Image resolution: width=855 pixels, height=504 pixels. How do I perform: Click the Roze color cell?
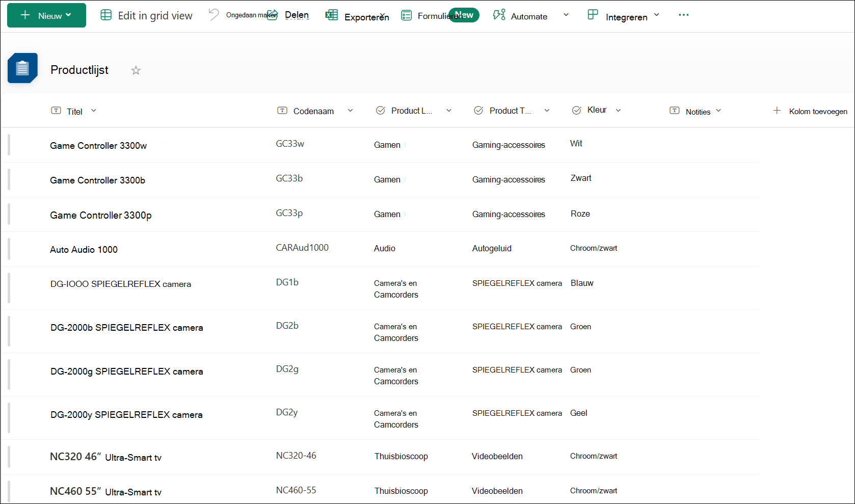click(580, 214)
